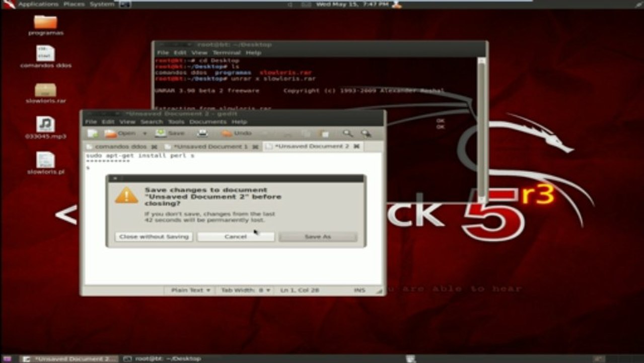This screenshot has height=363, width=644.
Task: Click the New document icon in gedit toolbar
Action: pyautogui.click(x=93, y=133)
